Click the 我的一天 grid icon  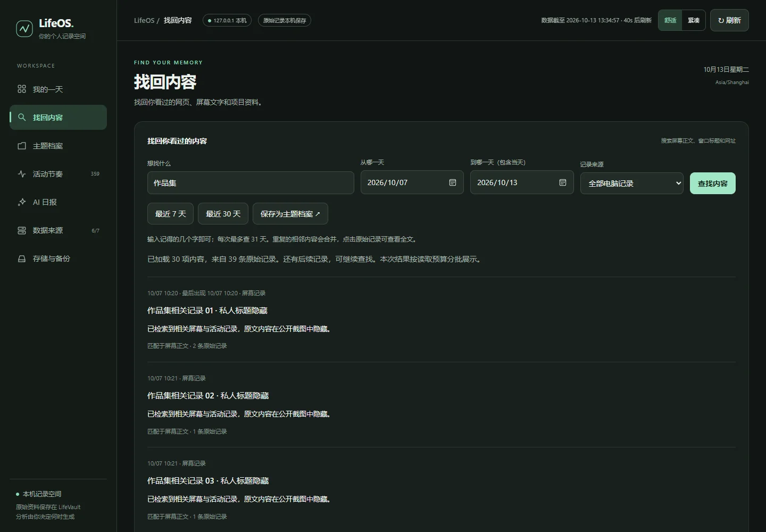(x=22, y=89)
